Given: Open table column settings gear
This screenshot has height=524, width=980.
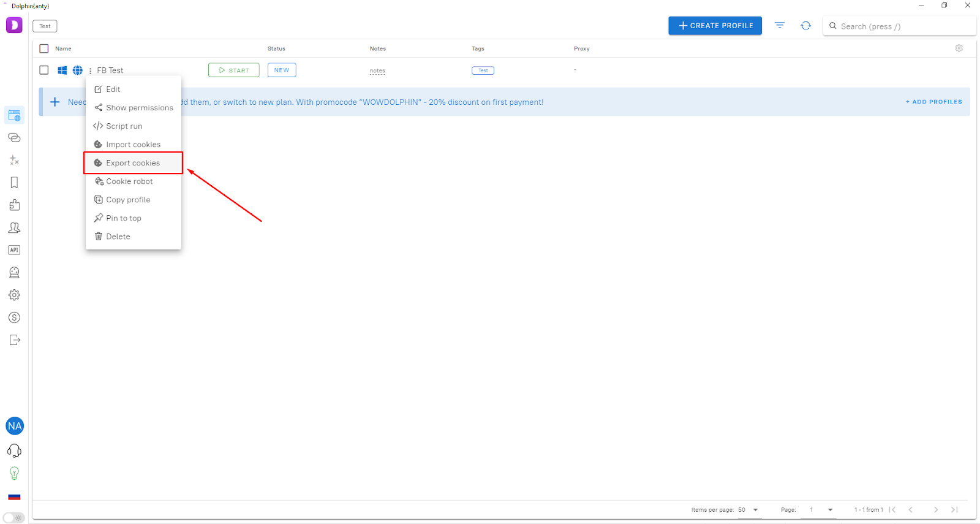Looking at the screenshot, I should [x=959, y=48].
